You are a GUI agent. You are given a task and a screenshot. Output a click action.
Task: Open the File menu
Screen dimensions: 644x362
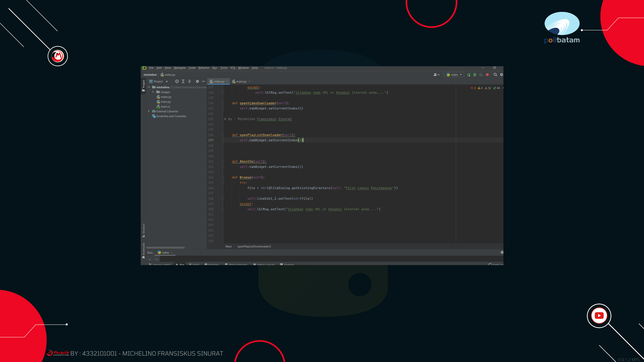151,68
